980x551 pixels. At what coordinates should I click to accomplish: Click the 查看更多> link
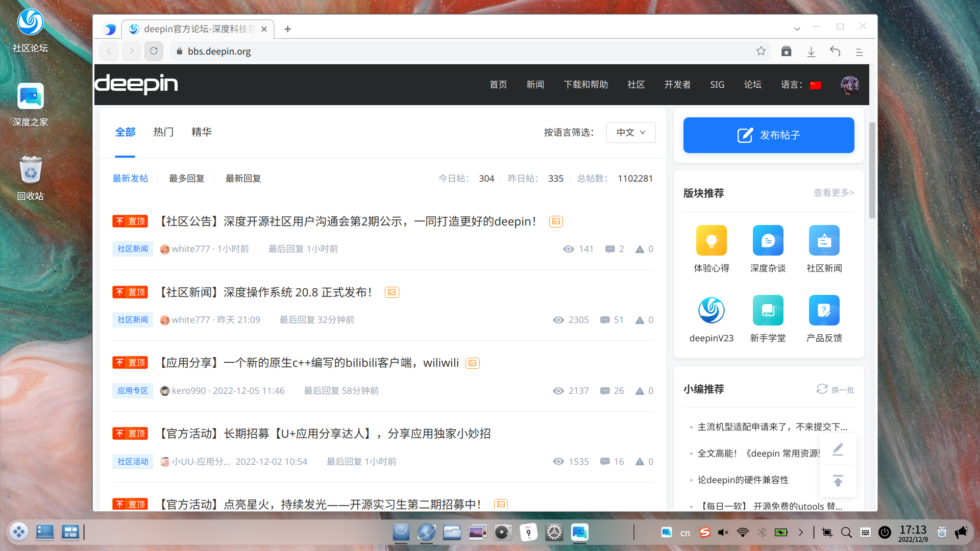point(834,193)
